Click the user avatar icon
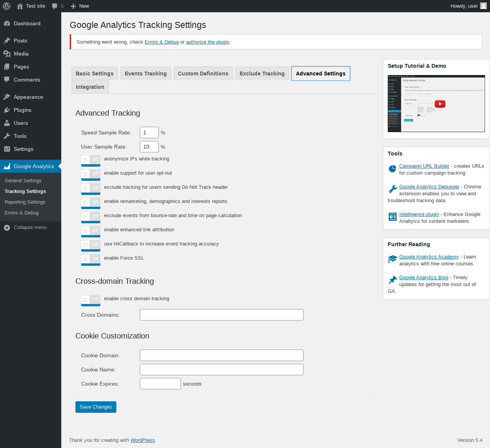 point(483,6)
